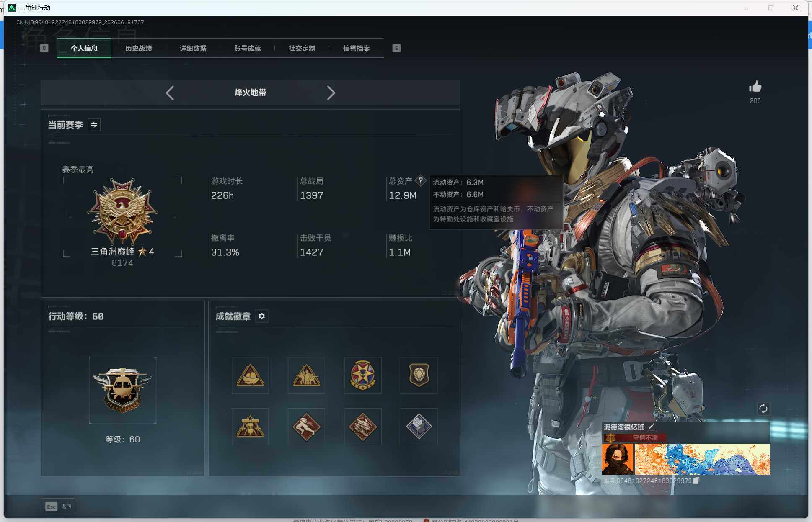
Task: Click the player avatar portrait
Action: [618, 459]
